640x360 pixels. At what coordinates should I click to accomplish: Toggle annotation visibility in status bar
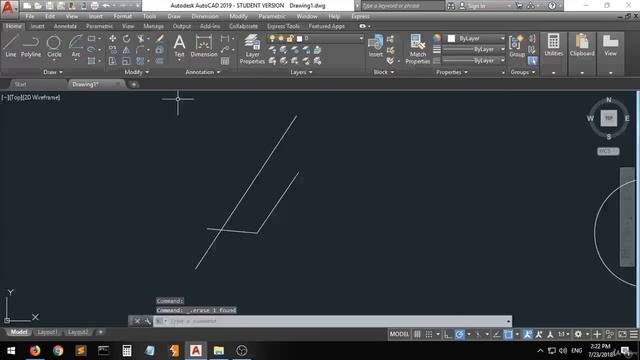pyautogui.click(x=527, y=334)
